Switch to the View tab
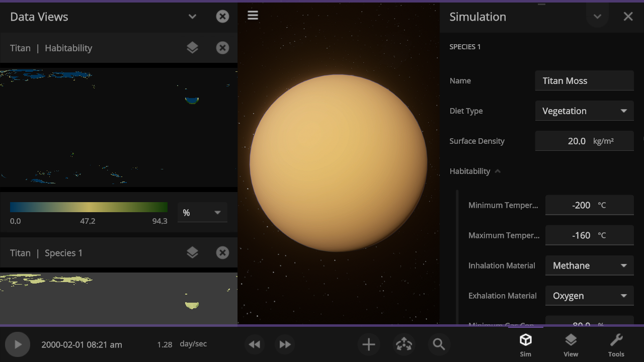Viewport: 644px width, 362px height. tap(571, 345)
